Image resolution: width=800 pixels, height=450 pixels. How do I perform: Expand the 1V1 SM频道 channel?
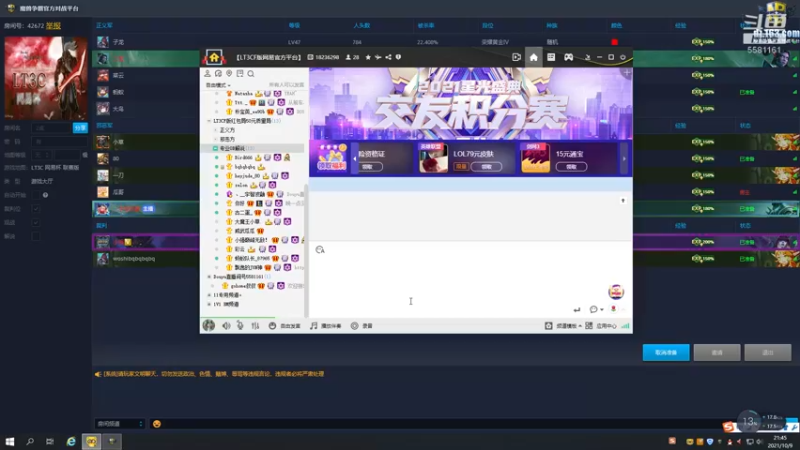[209, 304]
